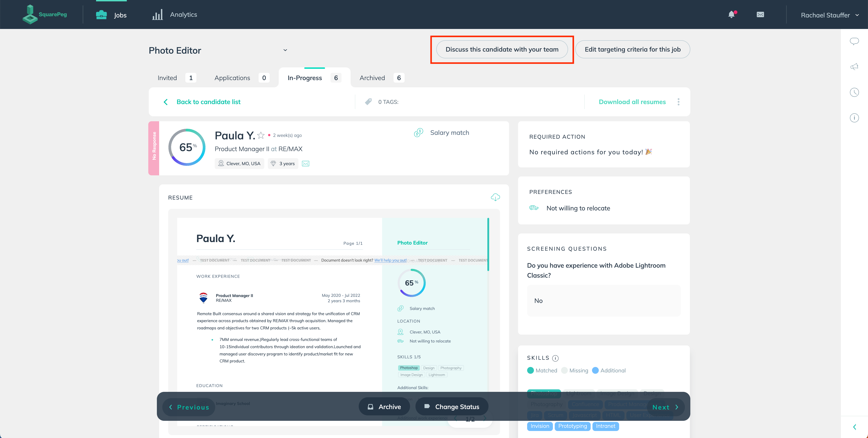868x438 pixels.
Task: Click the Photoshop skill tag in resume
Action: point(409,368)
